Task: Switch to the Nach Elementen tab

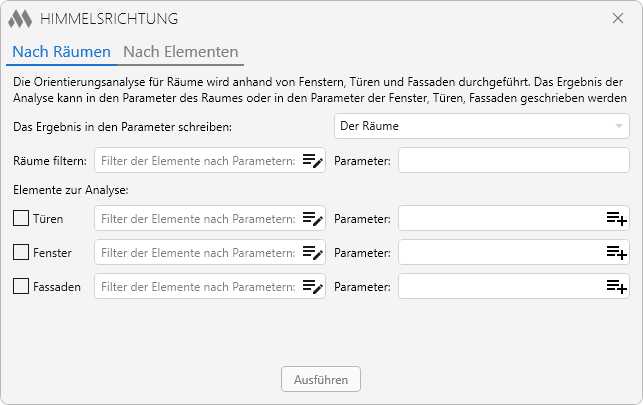Action: point(180,52)
